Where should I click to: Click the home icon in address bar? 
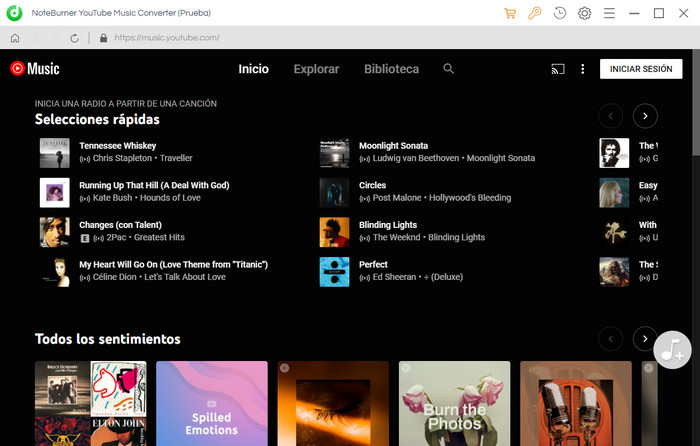pyautogui.click(x=15, y=38)
